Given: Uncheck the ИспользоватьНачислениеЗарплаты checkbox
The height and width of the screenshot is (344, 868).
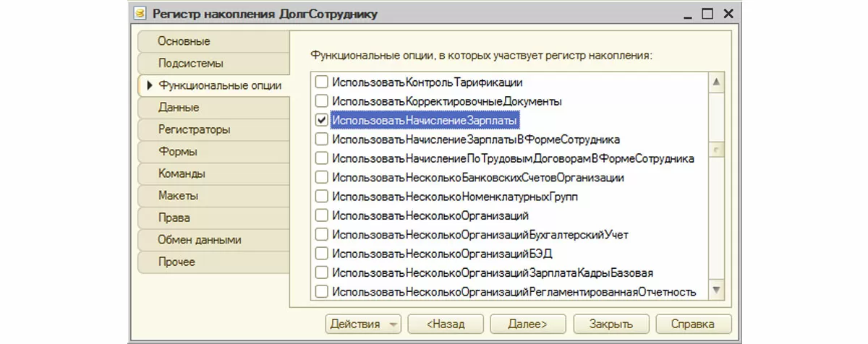Looking at the screenshot, I should pos(322,120).
